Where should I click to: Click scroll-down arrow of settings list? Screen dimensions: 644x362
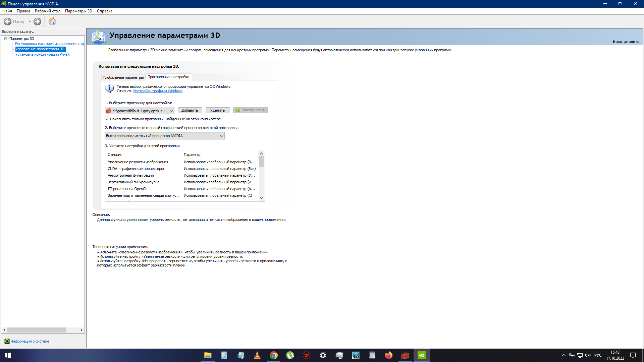click(x=261, y=198)
